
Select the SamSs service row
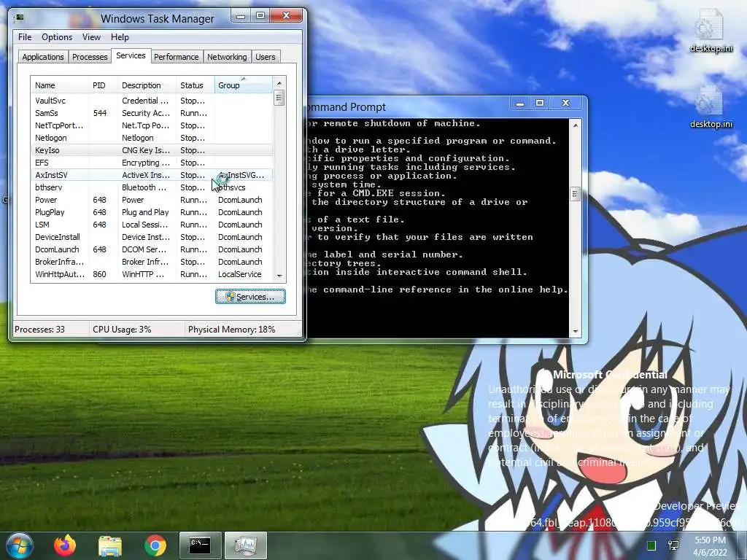point(152,113)
